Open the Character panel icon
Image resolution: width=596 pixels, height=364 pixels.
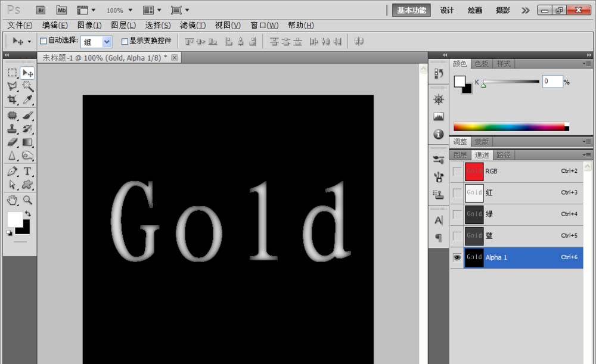click(439, 220)
